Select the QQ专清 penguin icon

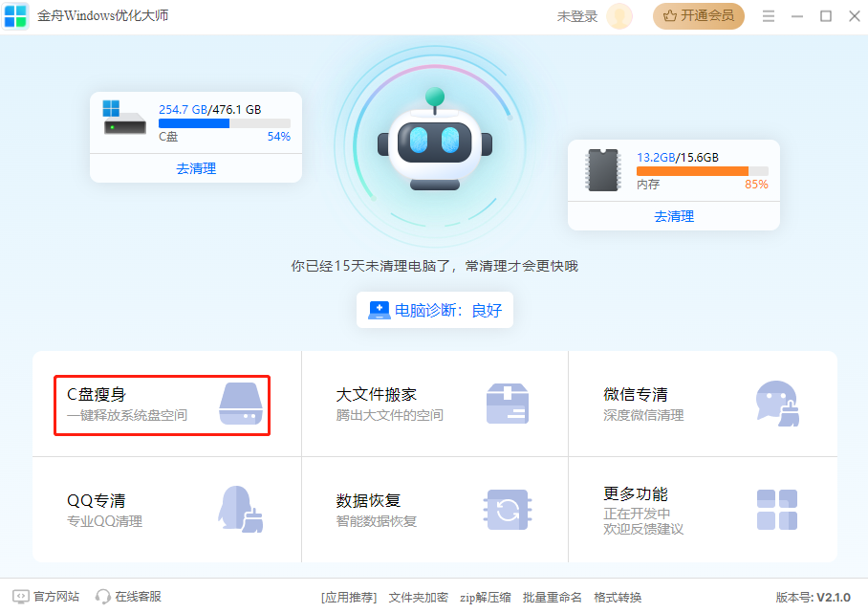click(x=240, y=510)
